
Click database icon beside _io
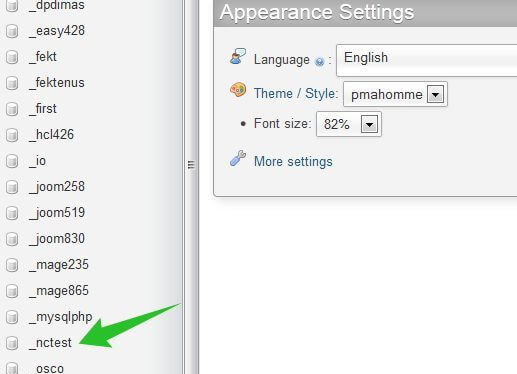(x=12, y=161)
